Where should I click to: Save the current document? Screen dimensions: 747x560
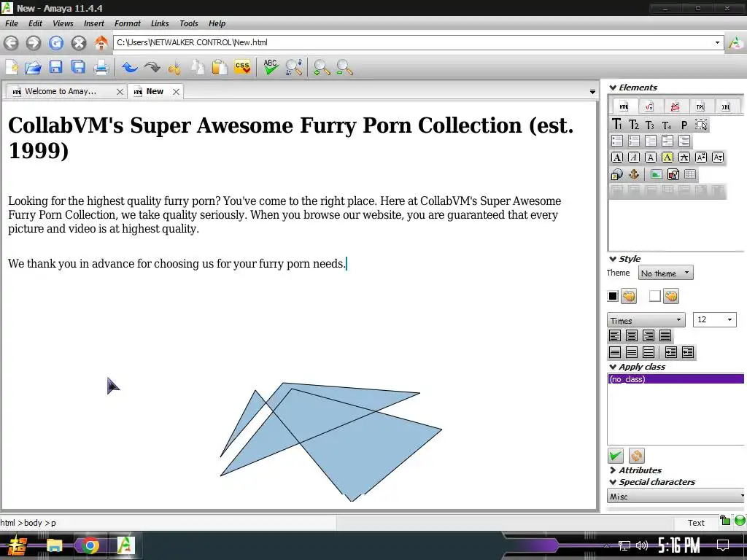click(x=55, y=67)
